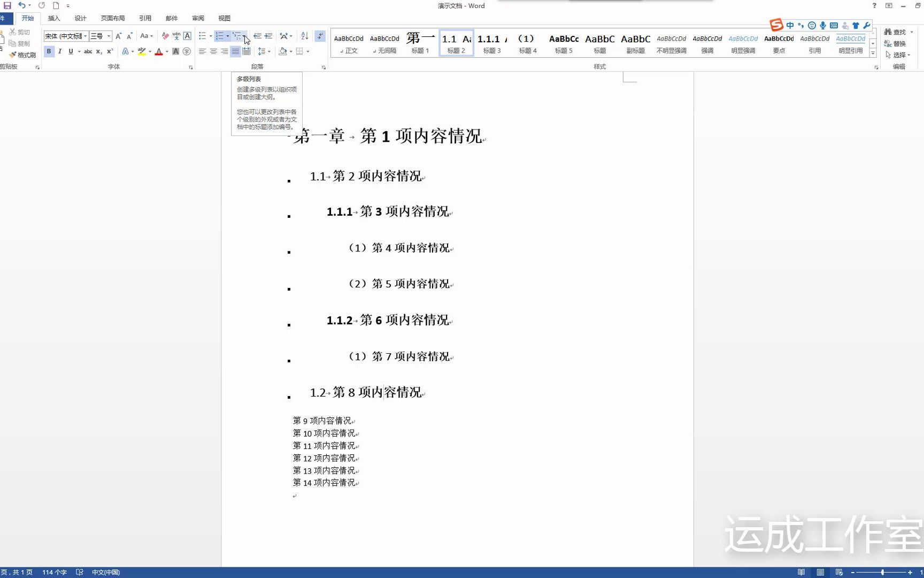Open the Select (选择) dropdown

click(x=898, y=55)
